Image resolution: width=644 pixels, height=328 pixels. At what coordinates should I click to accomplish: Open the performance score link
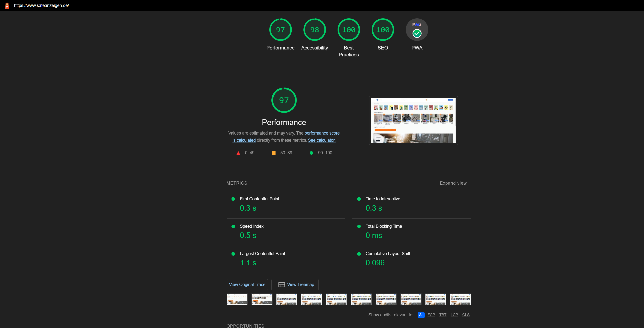[x=322, y=133]
